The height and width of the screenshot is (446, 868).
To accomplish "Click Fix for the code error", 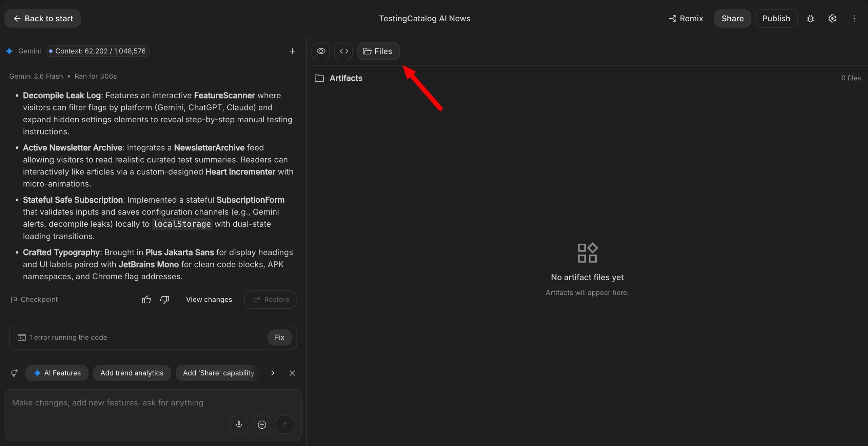I will click(279, 337).
